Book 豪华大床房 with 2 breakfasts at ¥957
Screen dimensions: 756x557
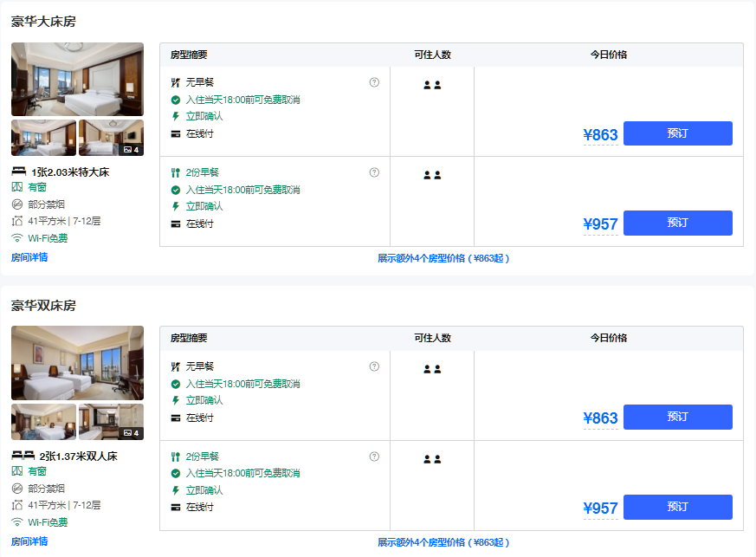[677, 223]
